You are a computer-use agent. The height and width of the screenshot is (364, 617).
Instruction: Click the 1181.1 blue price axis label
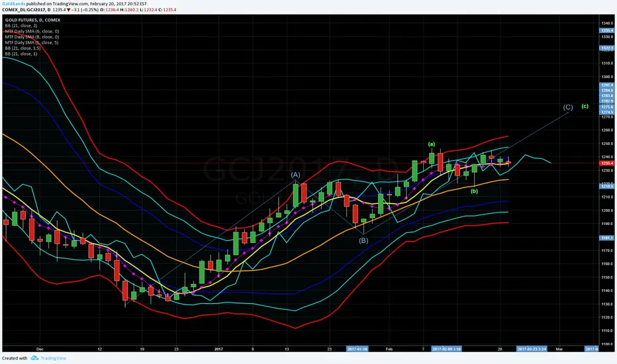(x=606, y=238)
